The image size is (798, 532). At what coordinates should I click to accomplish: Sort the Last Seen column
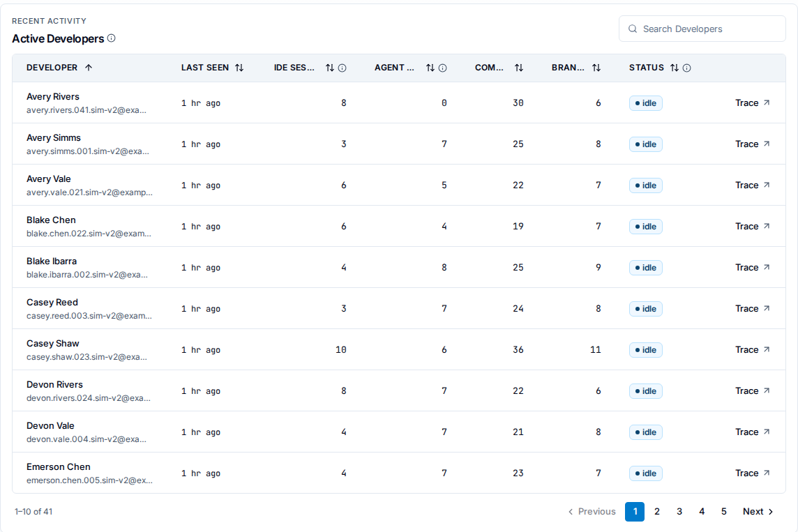pyautogui.click(x=239, y=68)
